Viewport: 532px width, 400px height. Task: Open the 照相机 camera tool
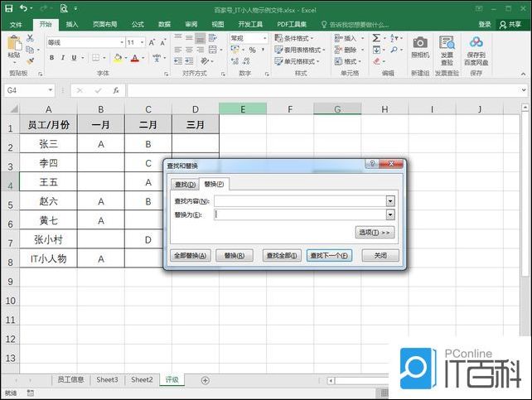[420, 48]
